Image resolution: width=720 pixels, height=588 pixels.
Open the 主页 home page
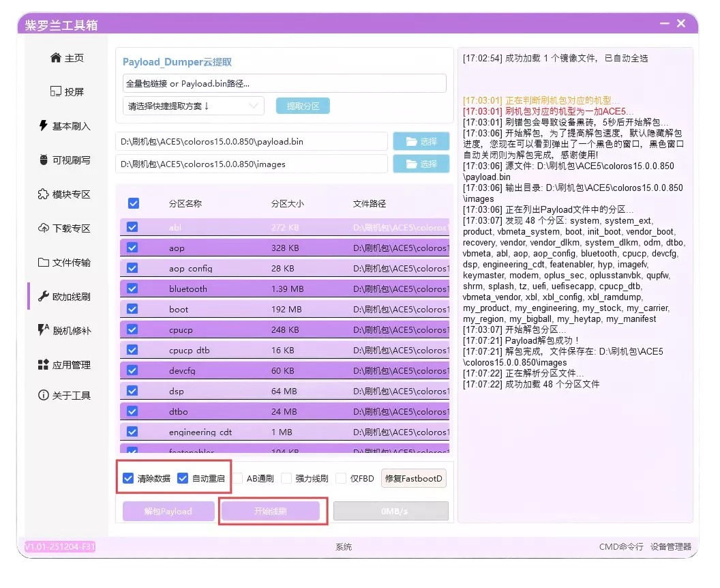(x=66, y=58)
